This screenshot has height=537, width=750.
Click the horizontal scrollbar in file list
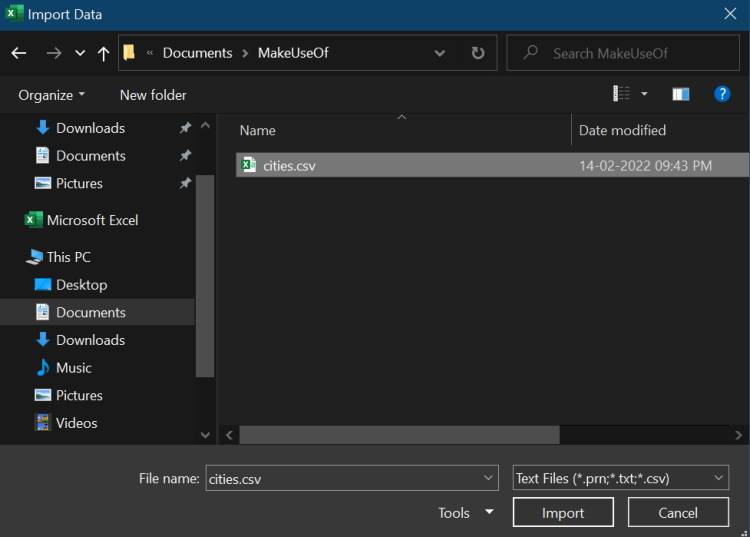(x=400, y=435)
